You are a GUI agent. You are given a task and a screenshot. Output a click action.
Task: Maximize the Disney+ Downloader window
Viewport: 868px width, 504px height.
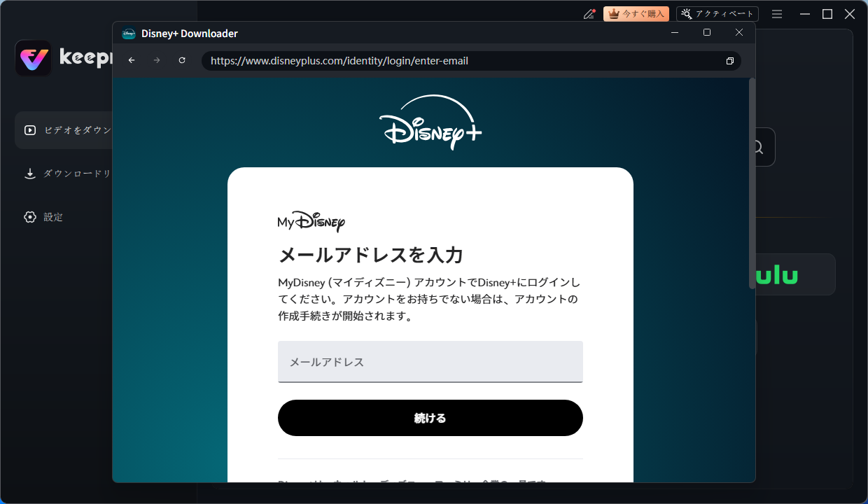click(x=707, y=33)
